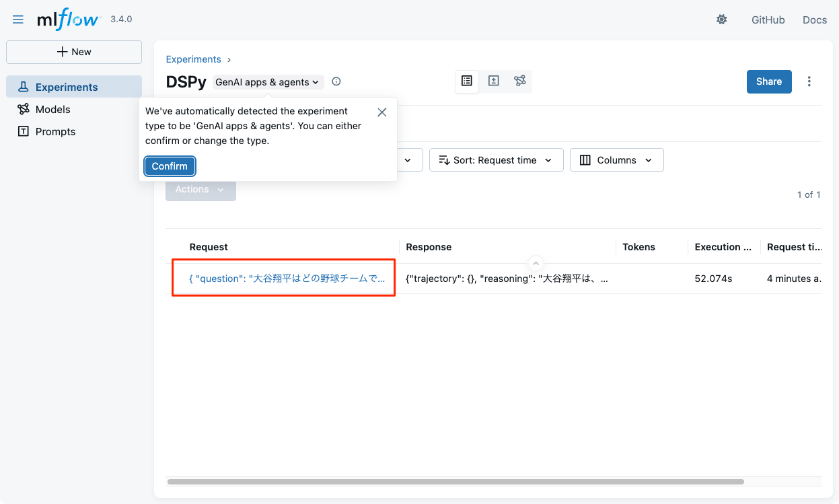Click the Execution column header
Screen dimensions: 839x504
[723, 247]
